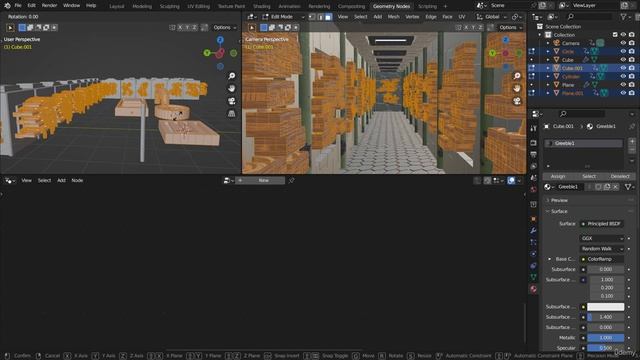The image size is (640, 360).
Task: Click the pan hand icon in the camera viewport
Action: (x=517, y=88)
